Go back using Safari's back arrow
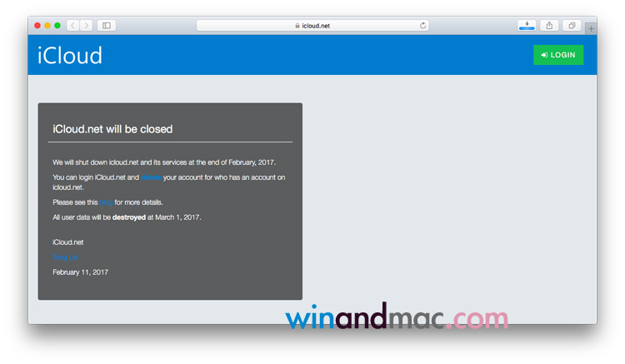The image size is (625, 364). point(72,26)
